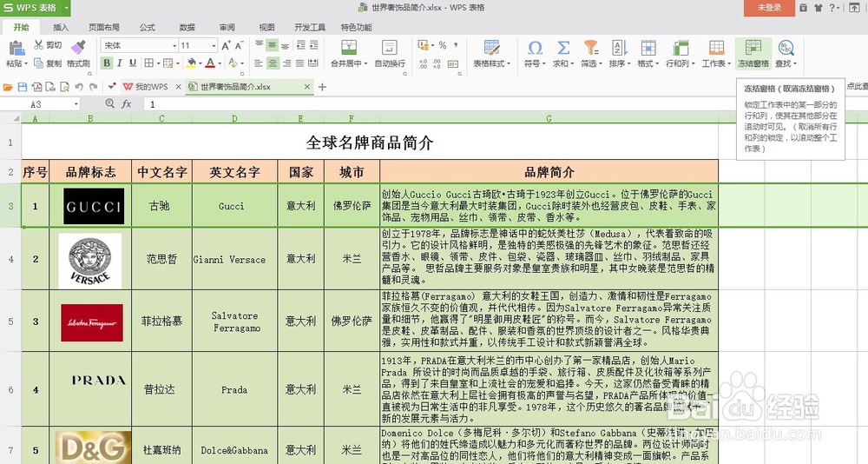Decrease font size with A- icon
The height and width of the screenshot is (464, 868).
(240, 45)
